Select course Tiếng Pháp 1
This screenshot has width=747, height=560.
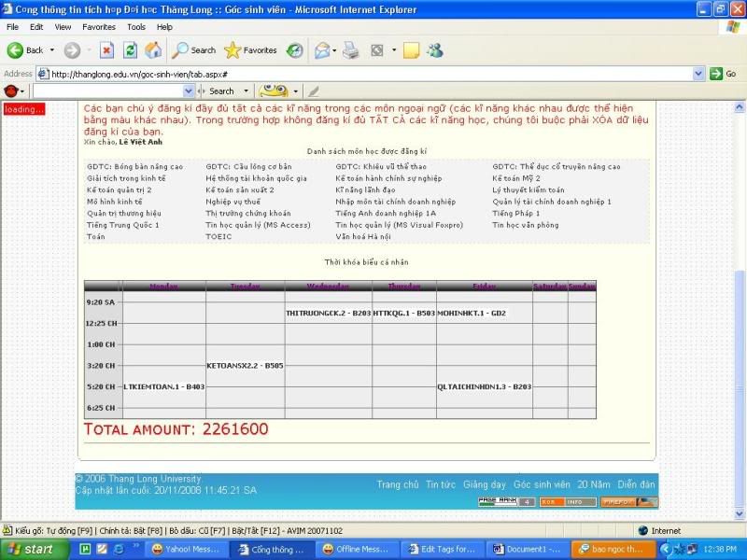tap(515, 214)
